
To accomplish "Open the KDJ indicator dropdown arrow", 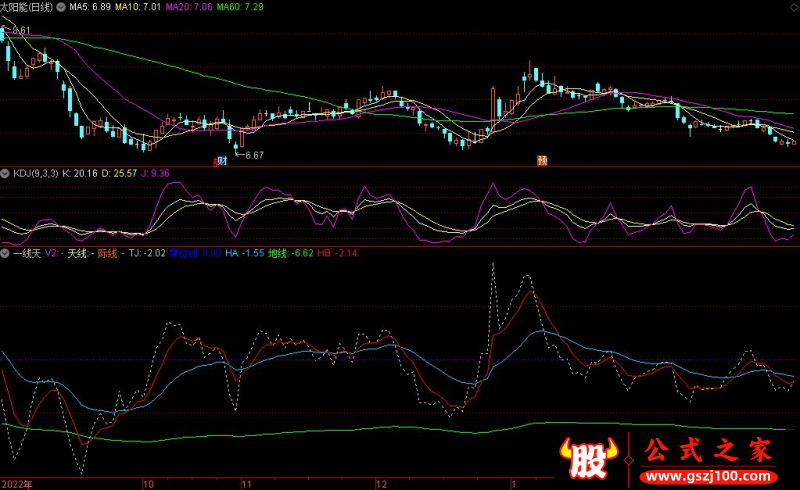I will coord(5,173).
